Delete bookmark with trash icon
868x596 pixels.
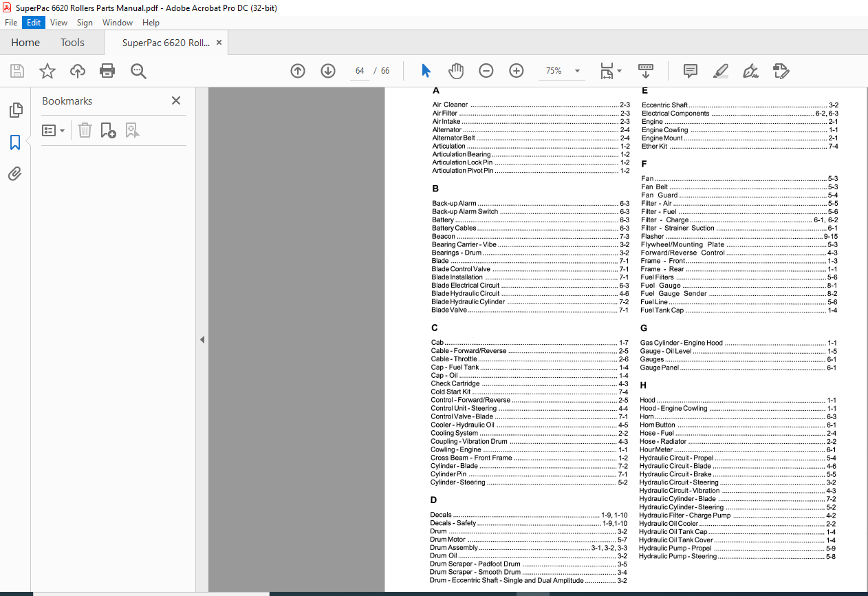pos(85,130)
